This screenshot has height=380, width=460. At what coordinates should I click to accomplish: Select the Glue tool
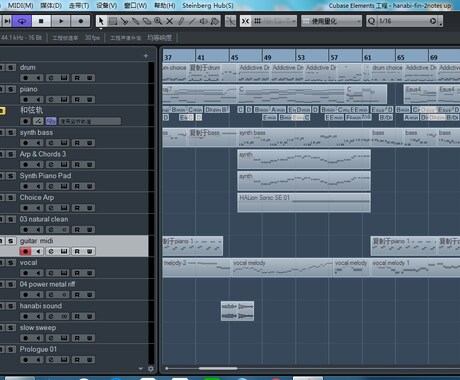[135, 21]
